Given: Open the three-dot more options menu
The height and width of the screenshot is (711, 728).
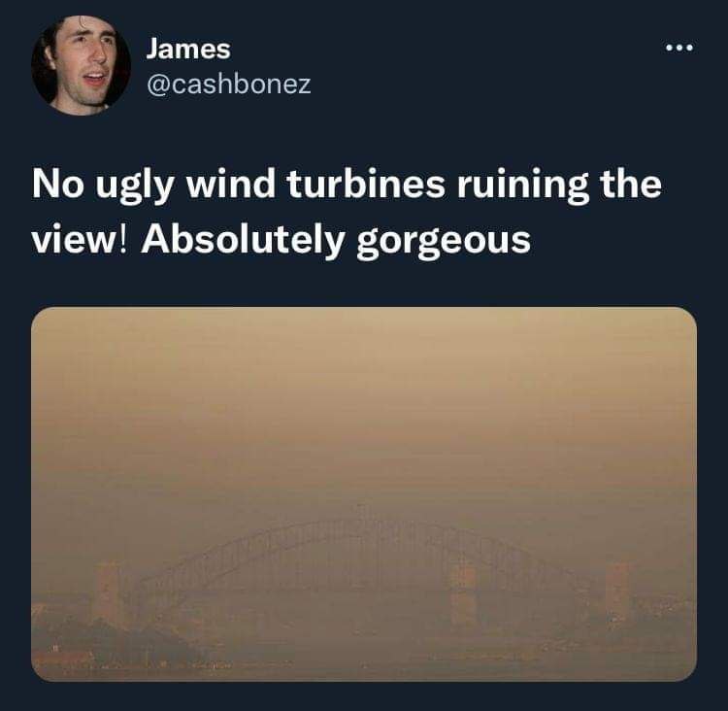Looking at the screenshot, I should pyautogui.click(x=678, y=48).
